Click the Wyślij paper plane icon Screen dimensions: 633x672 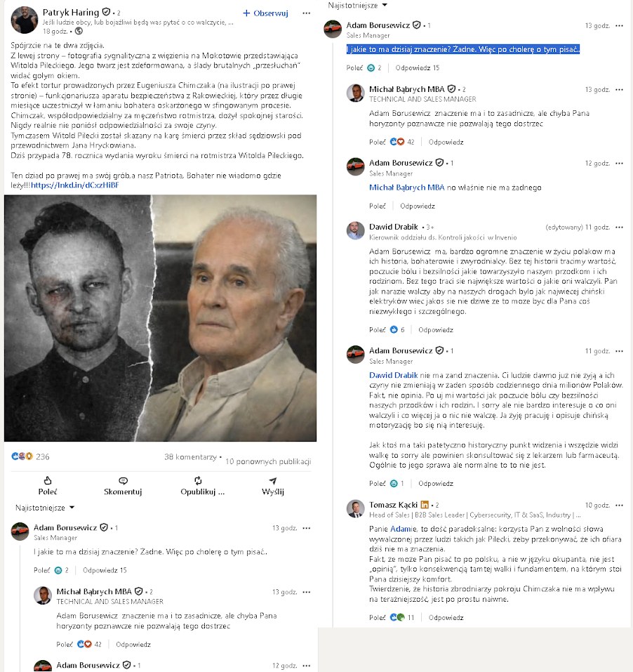coord(273,480)
